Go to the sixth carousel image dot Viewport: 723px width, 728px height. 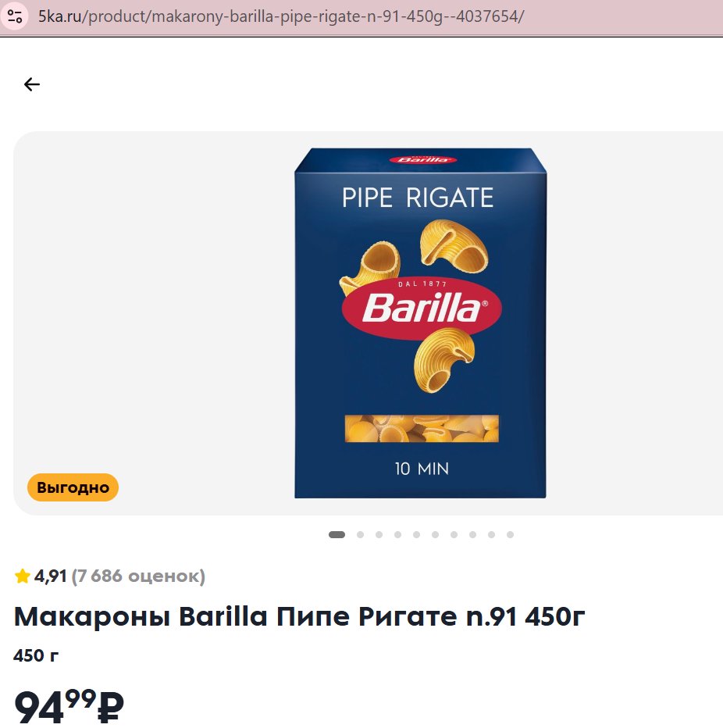tap(436, 535)
